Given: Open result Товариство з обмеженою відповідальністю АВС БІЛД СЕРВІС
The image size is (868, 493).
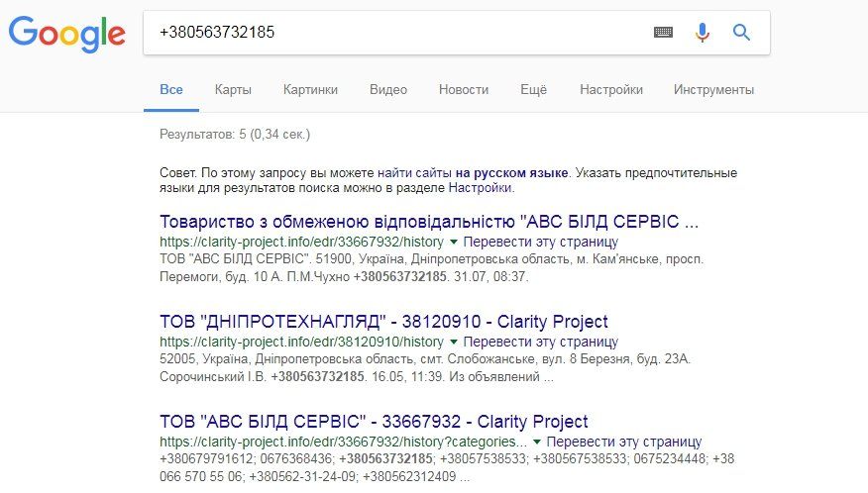Looking at the screenshot, I should coord(429,222).
